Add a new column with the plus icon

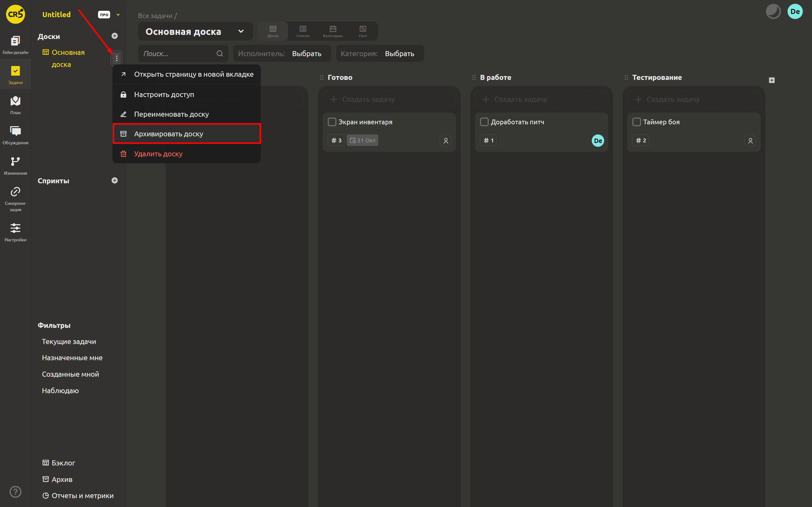pos(772,80)
